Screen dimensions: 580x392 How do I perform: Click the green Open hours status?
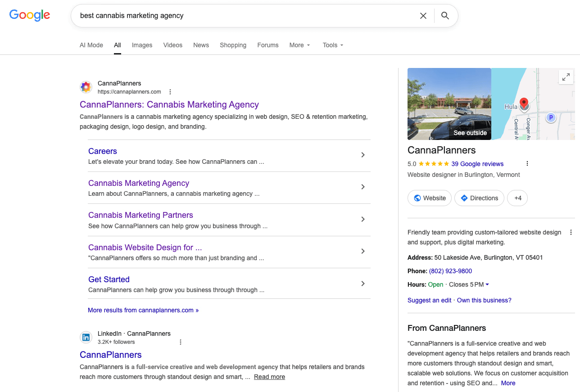(x=436, y=284)
